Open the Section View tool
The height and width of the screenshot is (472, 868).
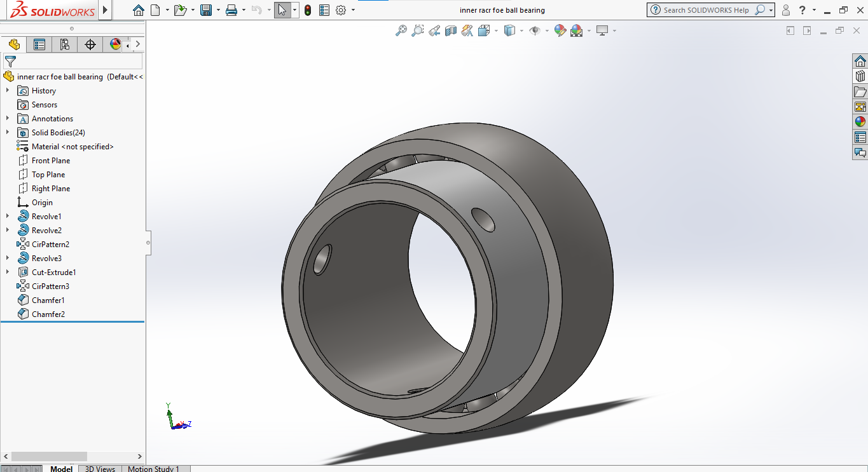(x=451, y=30)
